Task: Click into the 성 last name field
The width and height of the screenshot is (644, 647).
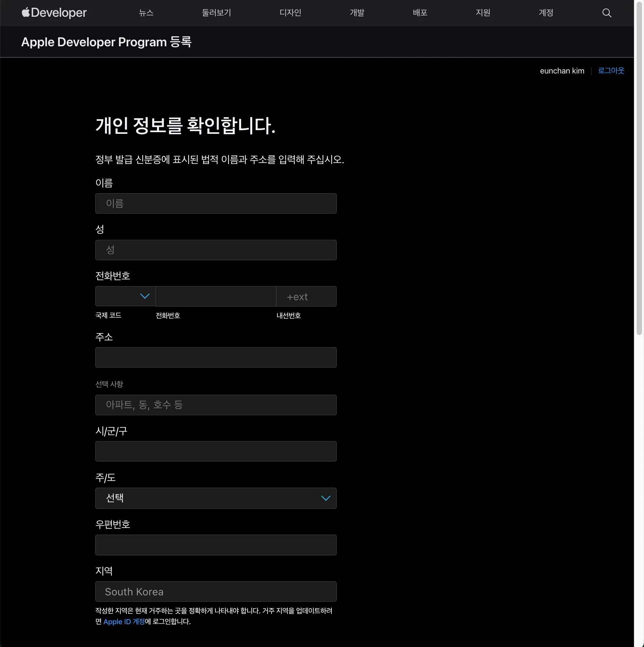Action: pos(216,250)
